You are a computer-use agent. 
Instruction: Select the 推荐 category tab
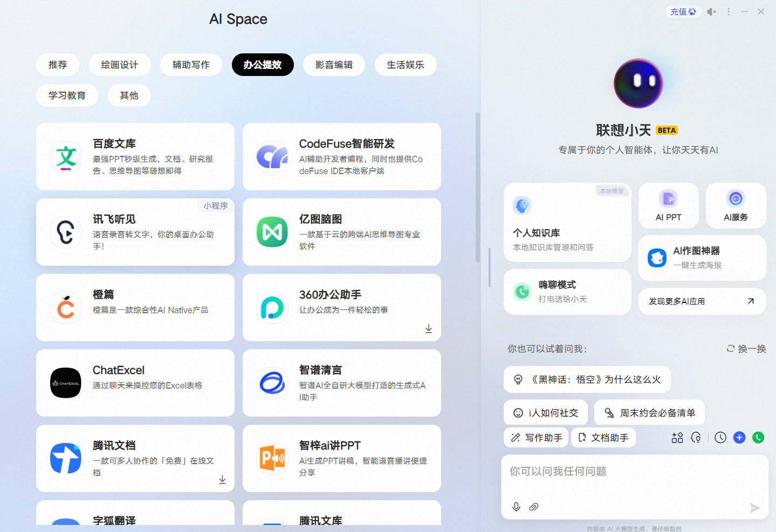click(58, 65)
